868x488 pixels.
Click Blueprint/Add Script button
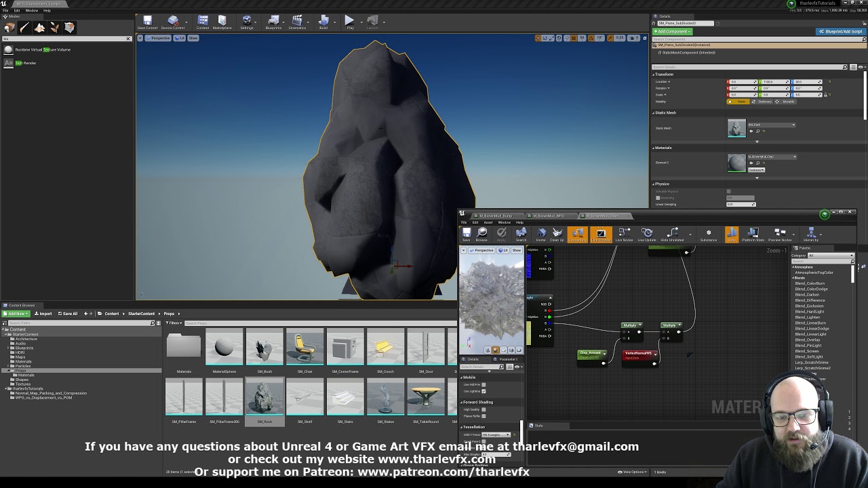[840, 31]
